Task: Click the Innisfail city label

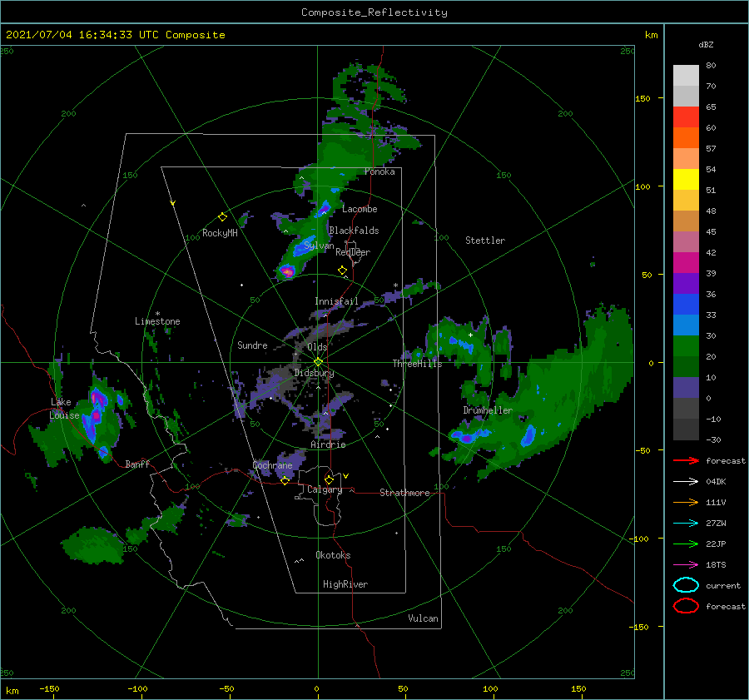Action: (336, 301)
